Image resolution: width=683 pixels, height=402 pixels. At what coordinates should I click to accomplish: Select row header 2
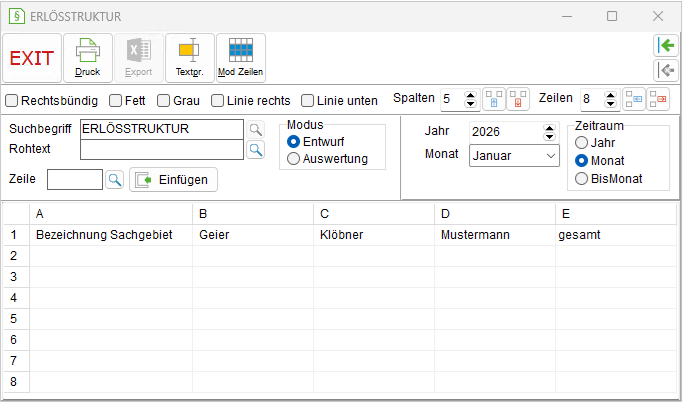(17, 256)
